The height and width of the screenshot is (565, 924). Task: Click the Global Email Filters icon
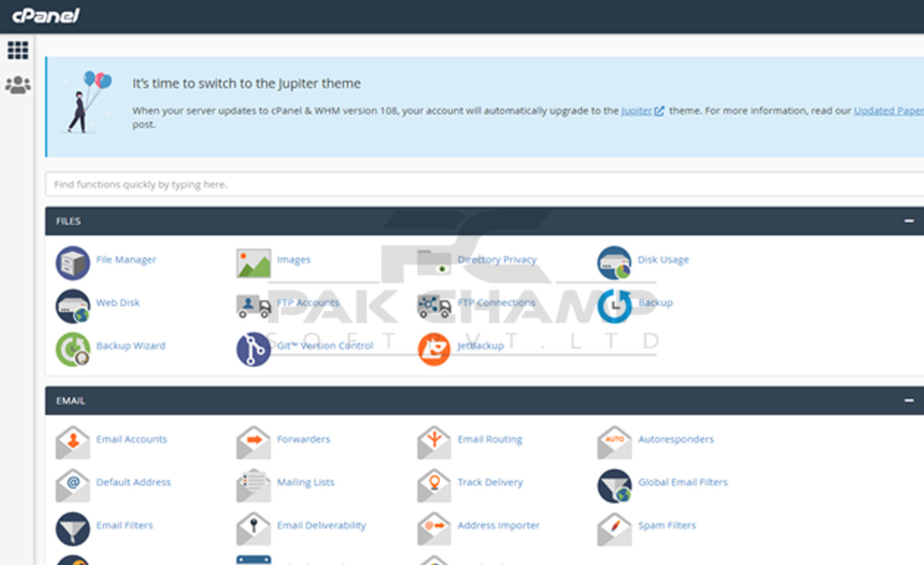[x=614, y=485]
